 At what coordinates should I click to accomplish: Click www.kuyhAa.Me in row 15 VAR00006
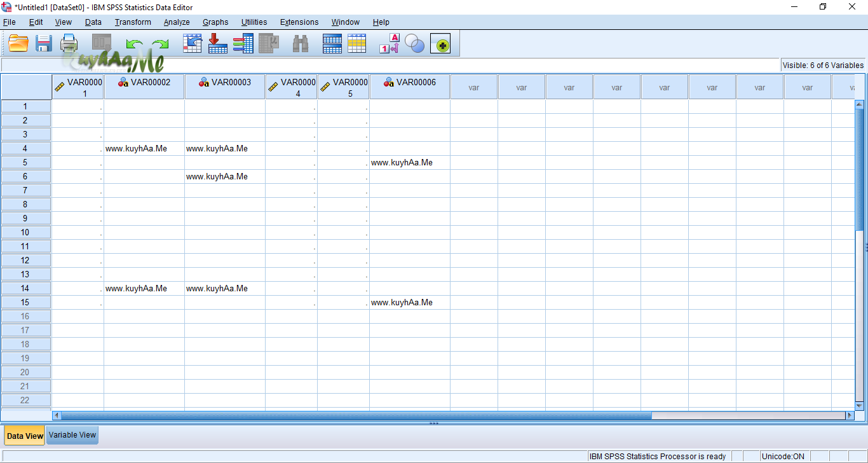coord(402,302)
